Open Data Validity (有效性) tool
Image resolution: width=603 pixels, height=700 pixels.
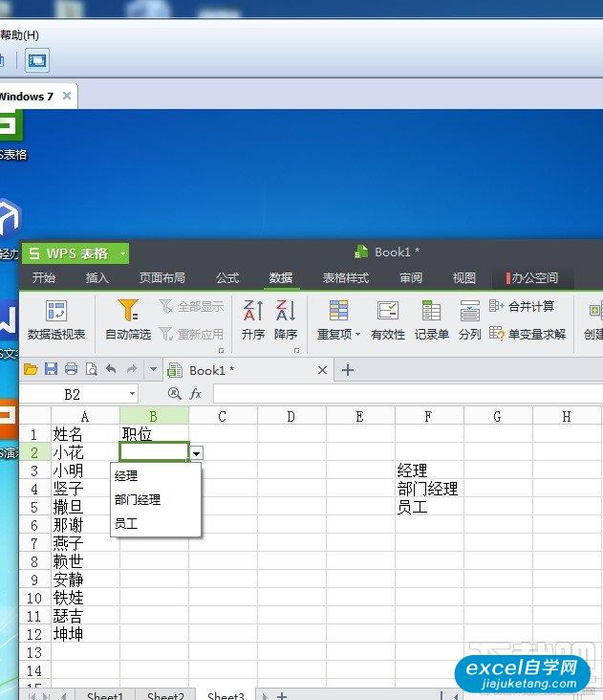point(388,320)
